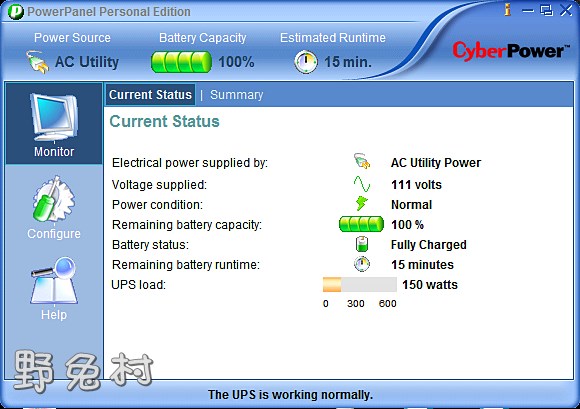Click the CyberPower logo

509,51
